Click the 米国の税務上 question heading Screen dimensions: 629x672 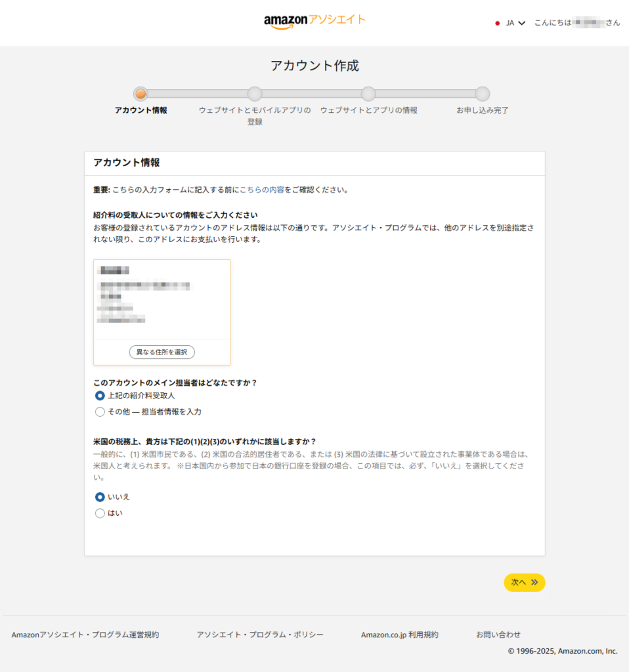204,442
